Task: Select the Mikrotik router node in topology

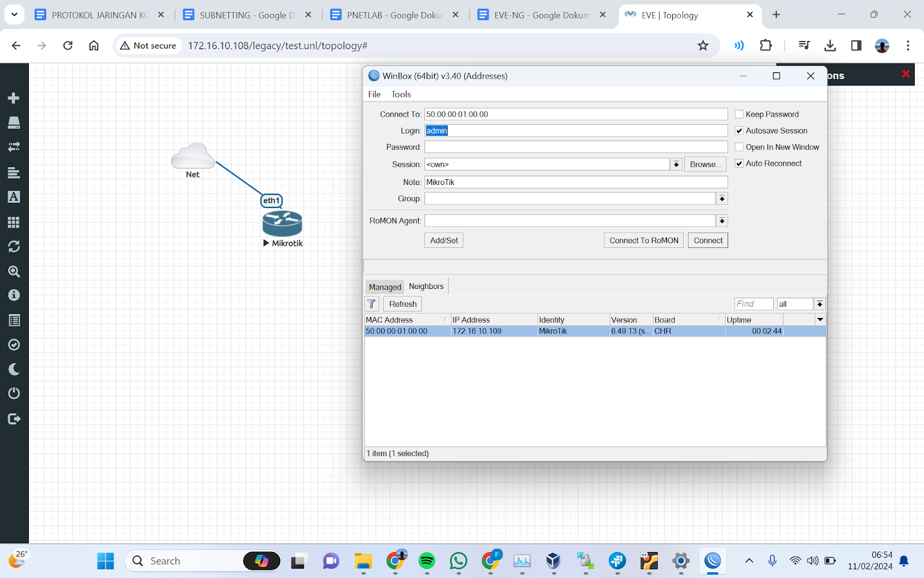Action: (282, 224)
